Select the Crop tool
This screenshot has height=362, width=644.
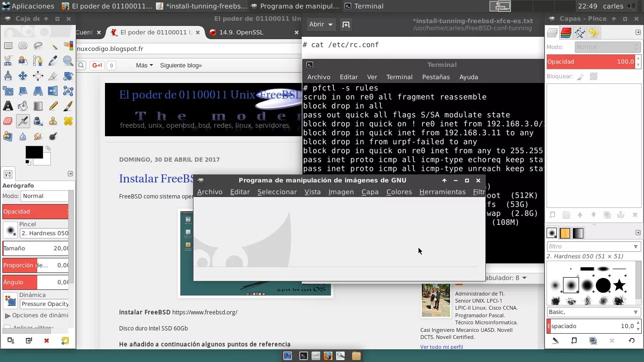pos(53,76)
